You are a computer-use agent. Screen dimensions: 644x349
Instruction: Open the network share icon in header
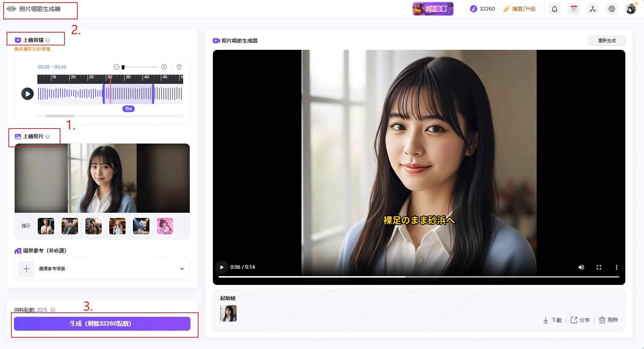(593, 9)
